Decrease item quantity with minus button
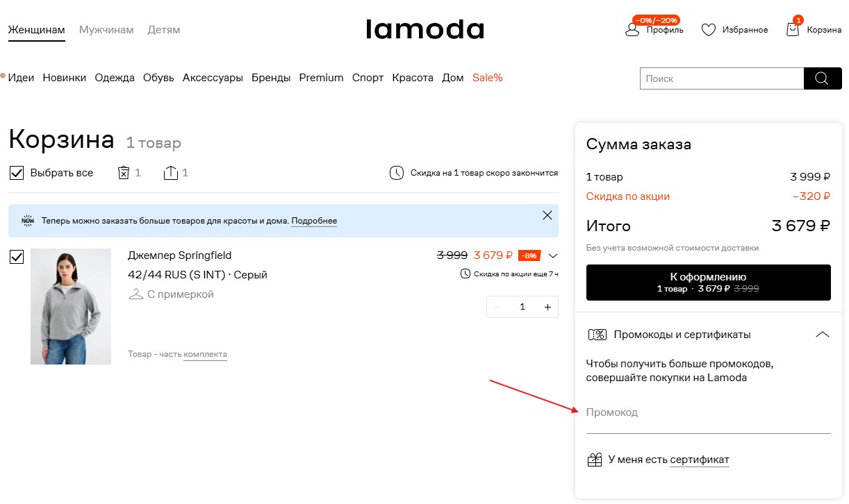The height and width of the screenshot is (504, 849). click(x=497, y=307)
